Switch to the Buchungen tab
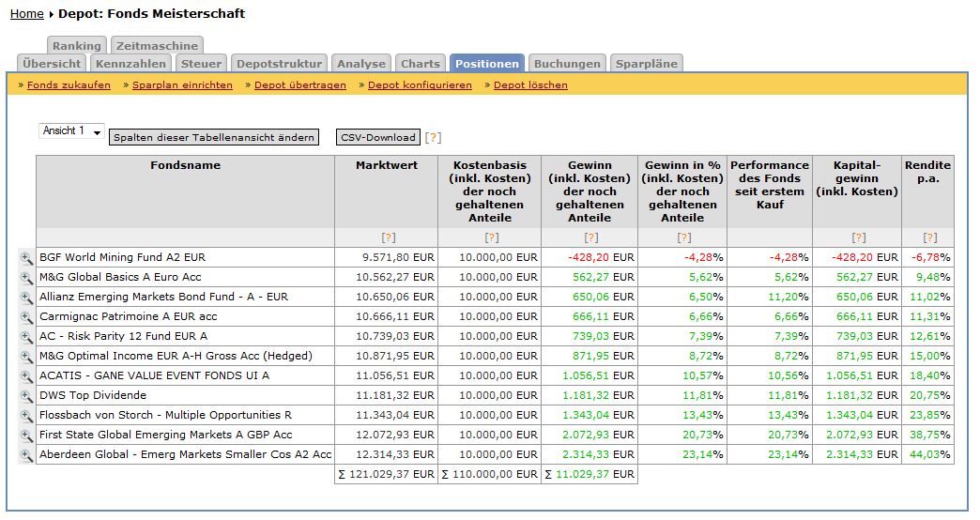The image size is (980, 520). tap(567, 64)
